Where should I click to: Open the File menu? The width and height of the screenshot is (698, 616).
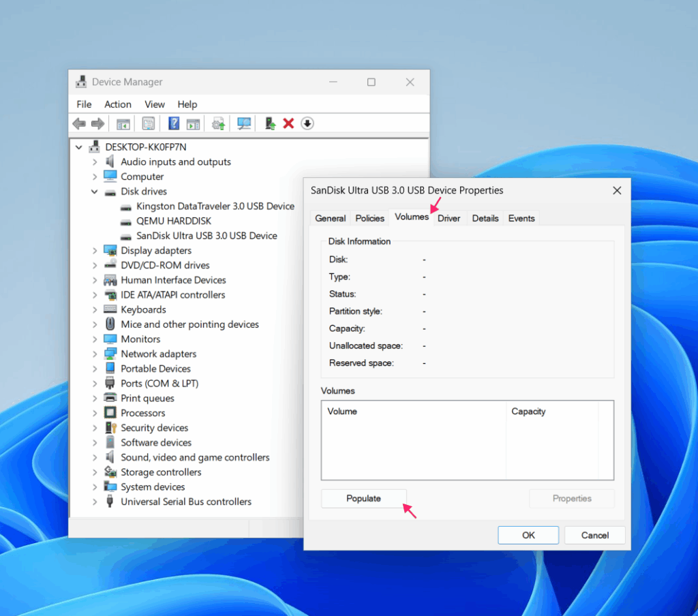click(84, 104)
